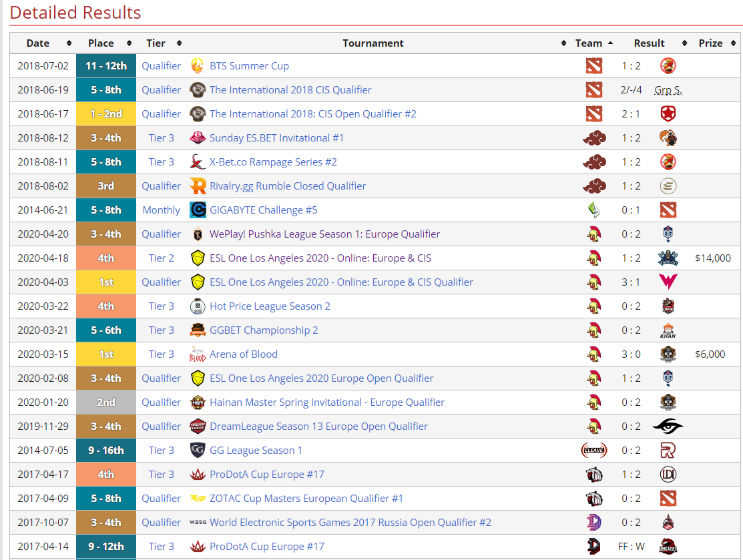The image size is (743, 560).
Task: Sort by Tournament column header
Action: click(373, 43)
